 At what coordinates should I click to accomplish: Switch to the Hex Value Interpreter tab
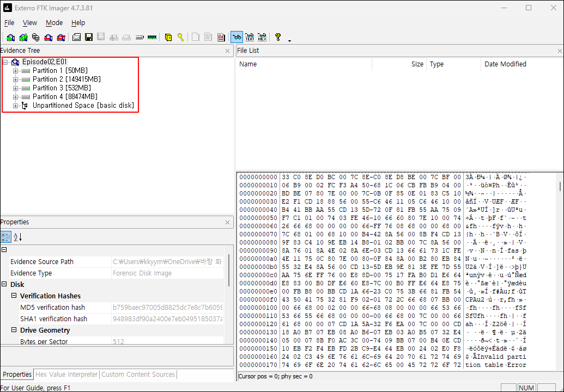point(66,375)
